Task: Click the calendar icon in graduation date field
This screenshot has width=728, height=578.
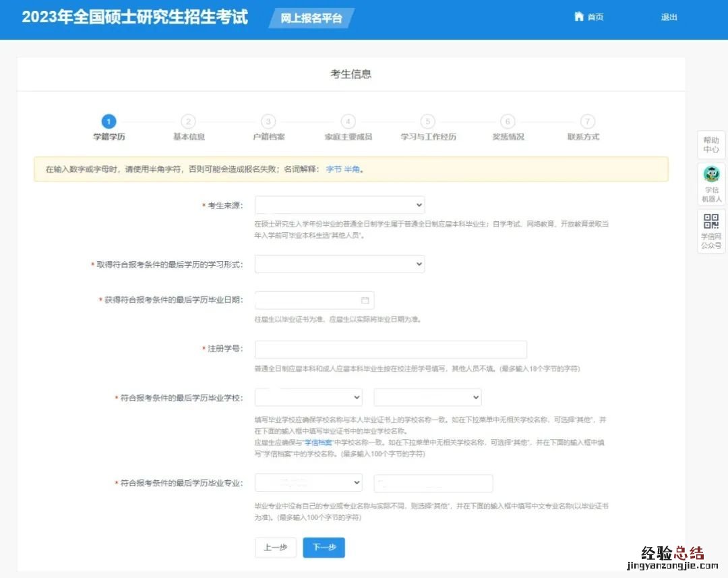Action: 365,301
